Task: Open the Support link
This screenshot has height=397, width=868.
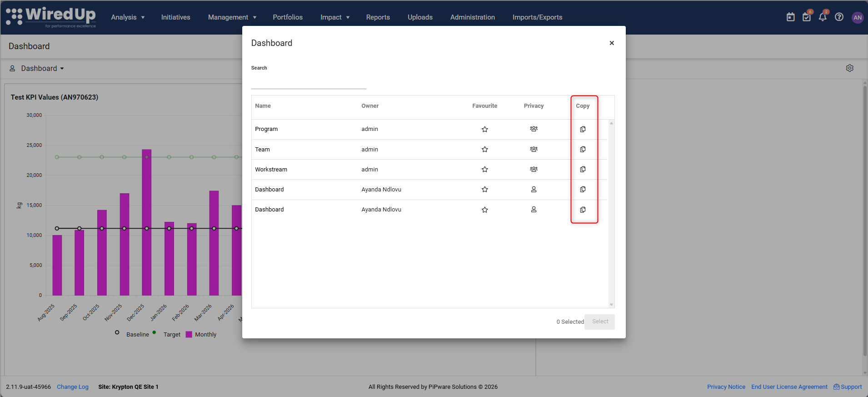Action: 848,387
